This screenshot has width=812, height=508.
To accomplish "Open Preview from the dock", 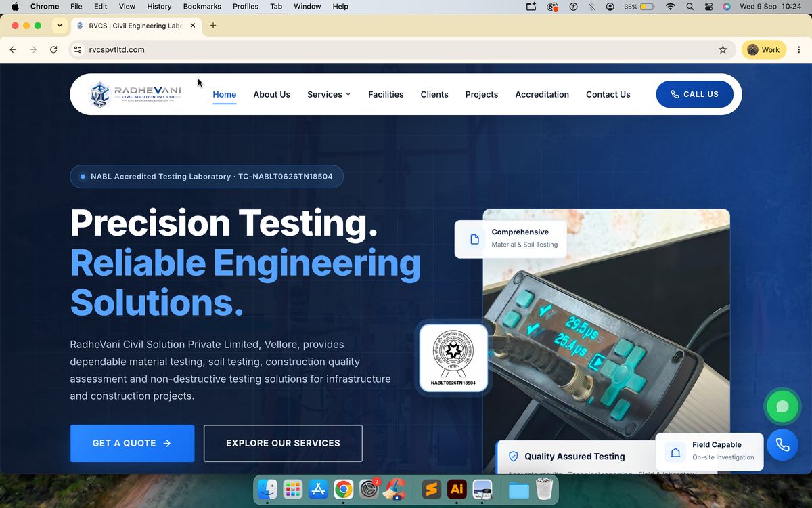I will tap(482, 489).
